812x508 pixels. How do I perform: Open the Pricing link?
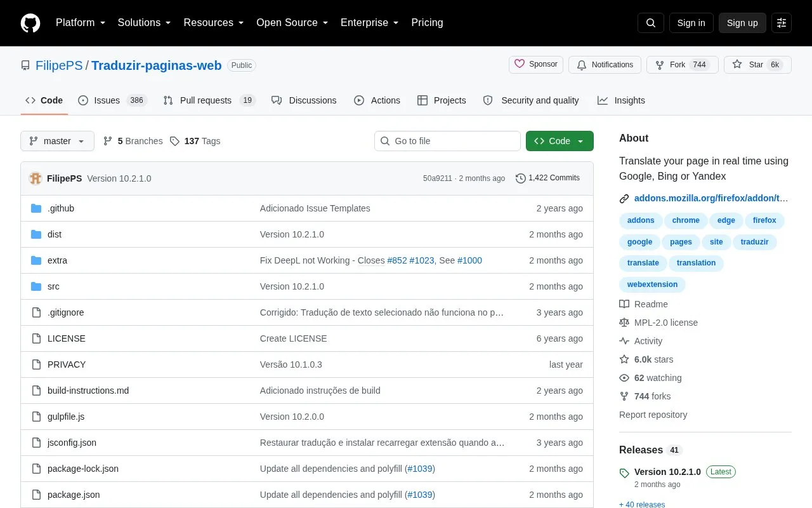(427, 23)
